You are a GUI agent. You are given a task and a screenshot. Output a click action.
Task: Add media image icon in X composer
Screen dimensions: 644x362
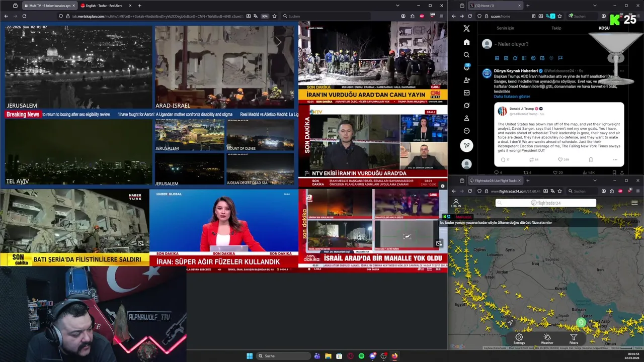pos(497,58)
